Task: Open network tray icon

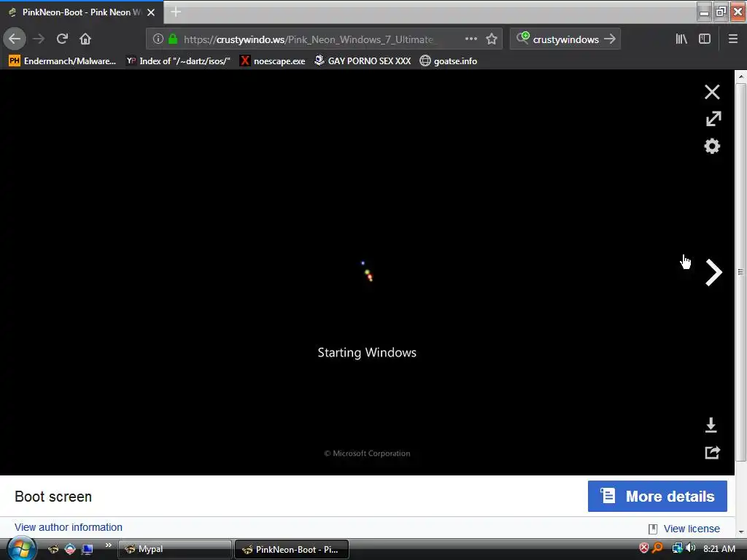Action: (677, 548)
